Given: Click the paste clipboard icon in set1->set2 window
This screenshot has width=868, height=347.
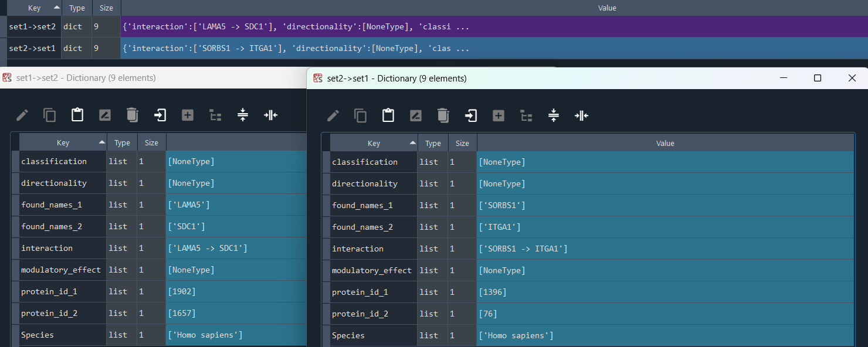Looking at the screenshot, I should [77, 115].
